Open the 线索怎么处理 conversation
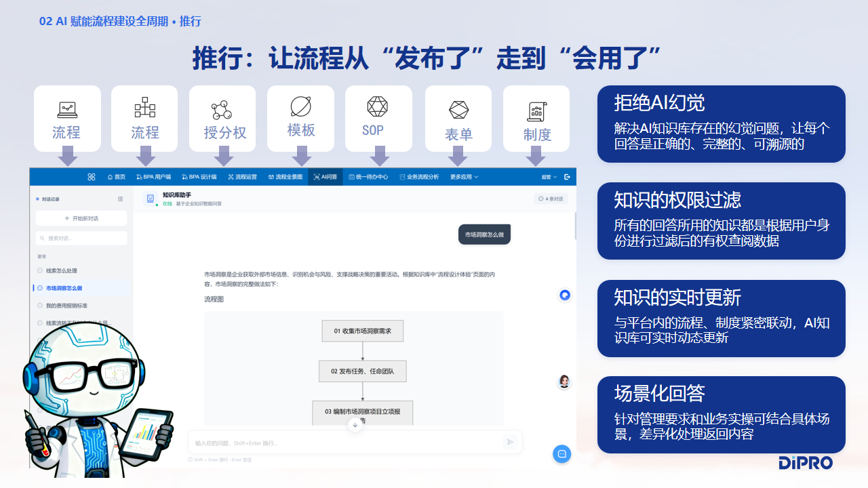This screenshot has width=868, height=488. coord(81,270)
